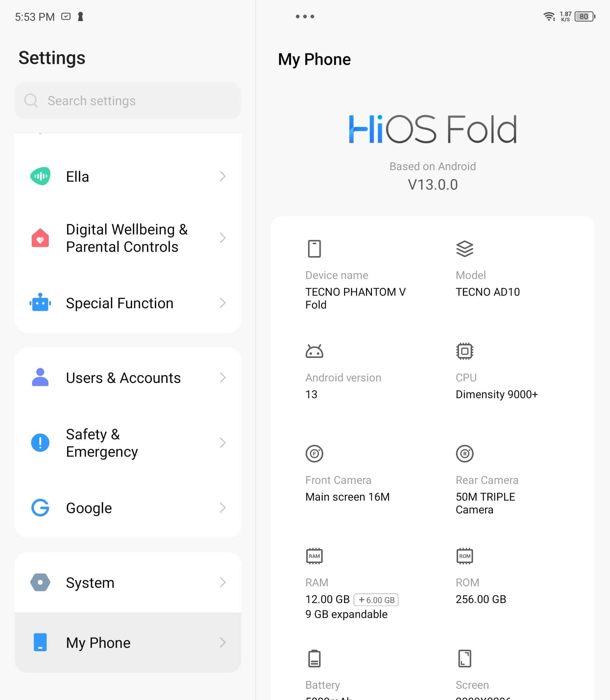Expand Ella settings via its chevron
This screenshot has height=700, width=610.
(x=223, y=176)
